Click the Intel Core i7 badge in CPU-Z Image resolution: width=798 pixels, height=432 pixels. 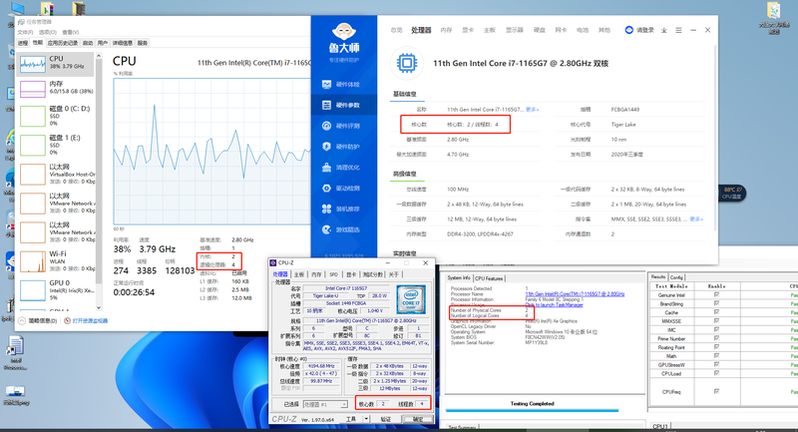411,300
